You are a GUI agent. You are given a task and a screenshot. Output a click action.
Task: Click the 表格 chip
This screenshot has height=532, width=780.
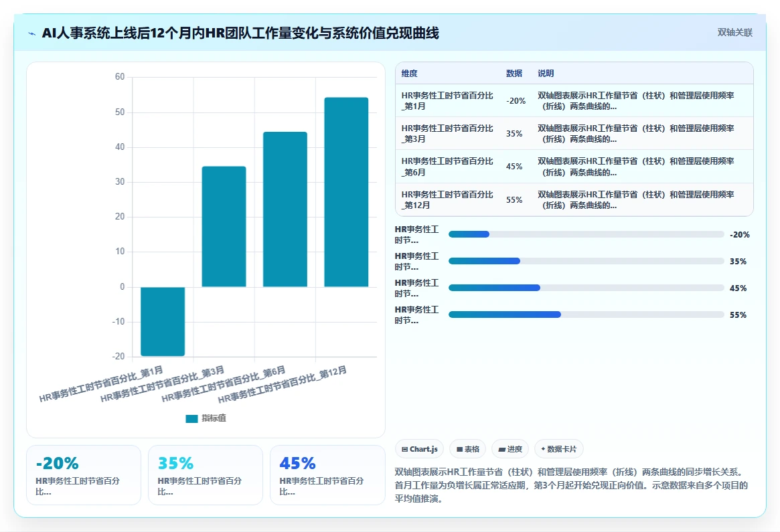coord(467,449)
